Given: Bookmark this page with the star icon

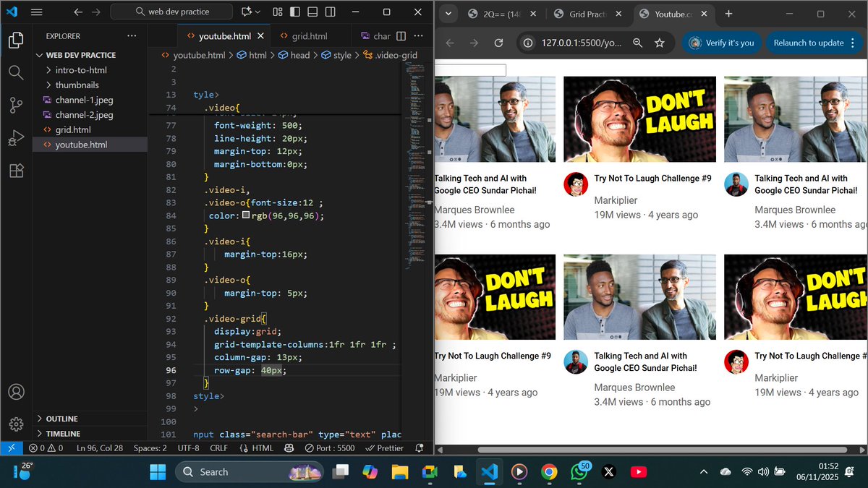Looking at the screenshot, I should [659, 43].
